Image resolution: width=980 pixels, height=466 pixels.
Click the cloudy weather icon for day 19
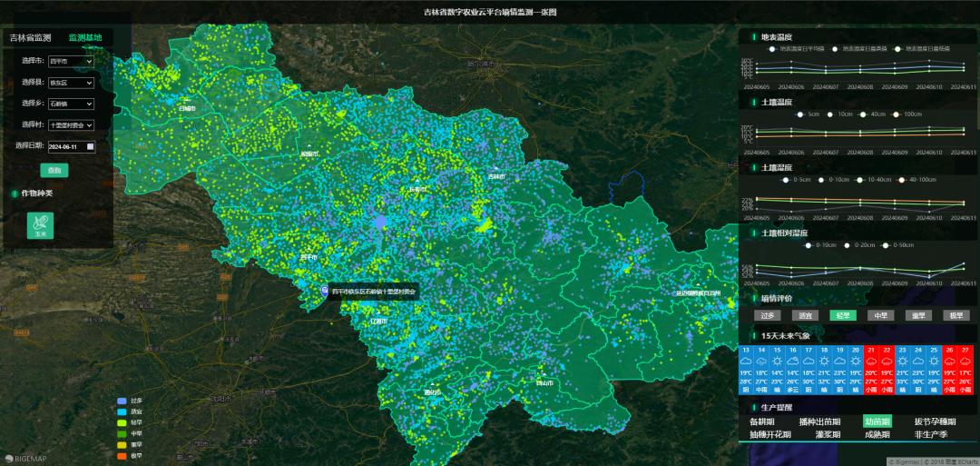pos(839,361)
